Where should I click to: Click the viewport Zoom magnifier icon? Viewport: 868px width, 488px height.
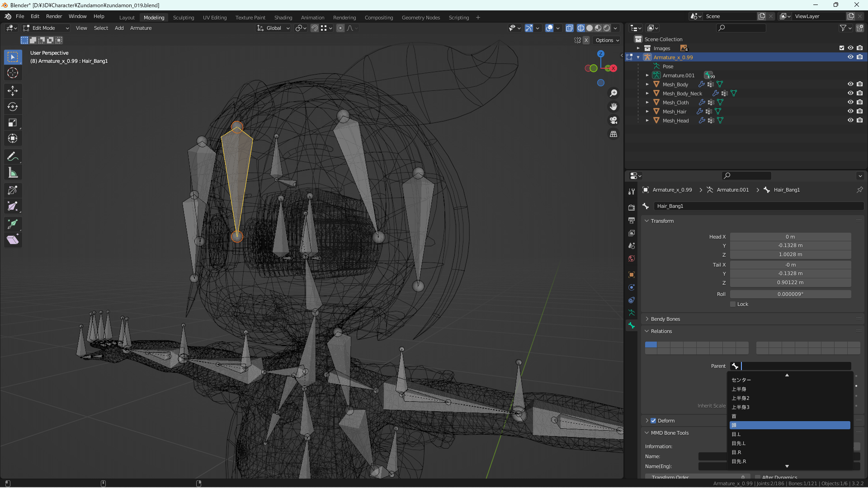(613, 93)
